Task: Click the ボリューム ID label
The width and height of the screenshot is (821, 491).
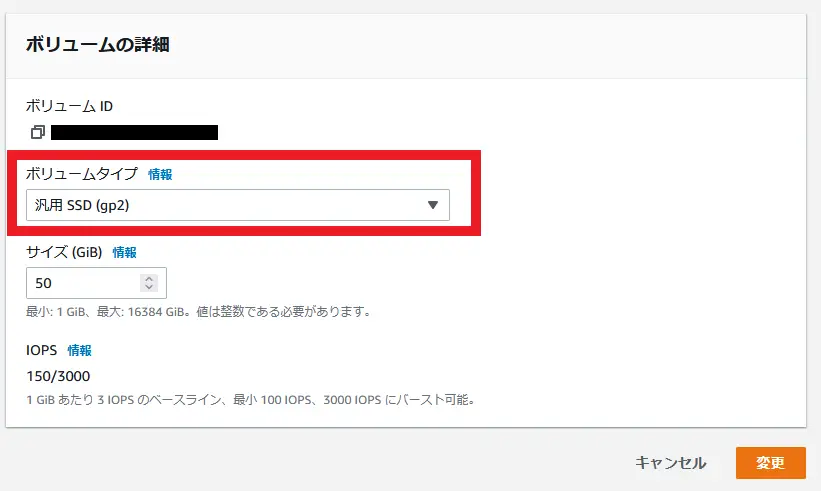Action: [70, 106]
